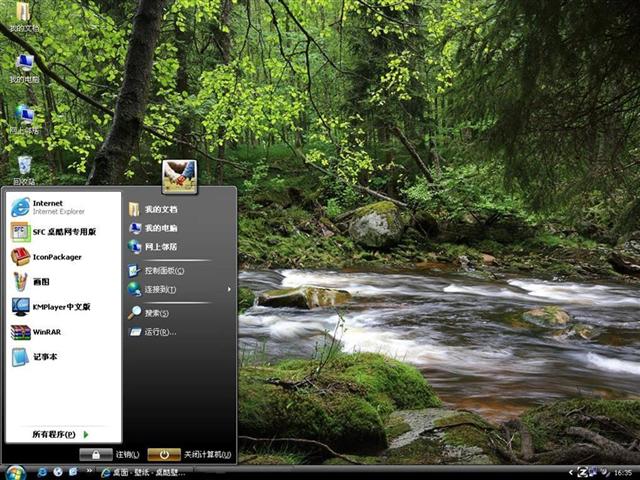Launch 画图 paint program
This screenshot has width=640, height=480.
coord(64,282)
